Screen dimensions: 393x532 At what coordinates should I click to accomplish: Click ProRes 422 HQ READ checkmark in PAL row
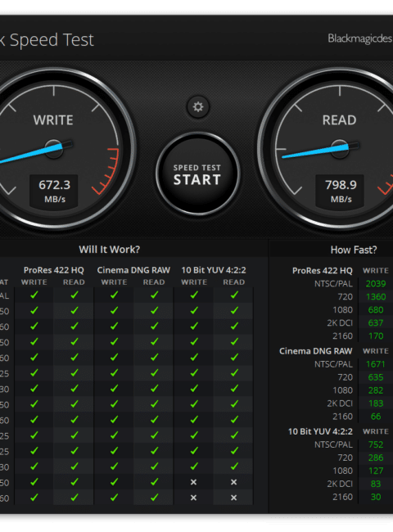tap(75, 295)
